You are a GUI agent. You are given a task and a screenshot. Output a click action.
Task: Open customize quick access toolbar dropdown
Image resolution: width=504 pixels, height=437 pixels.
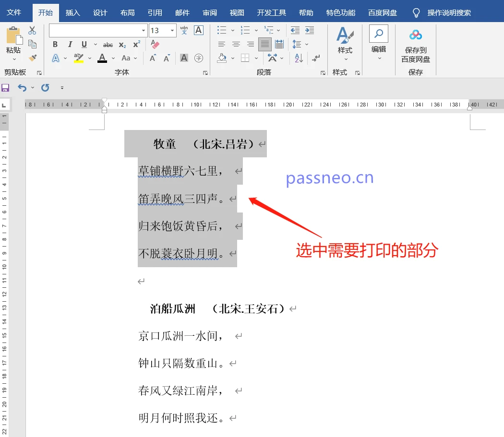click(62, 88)
